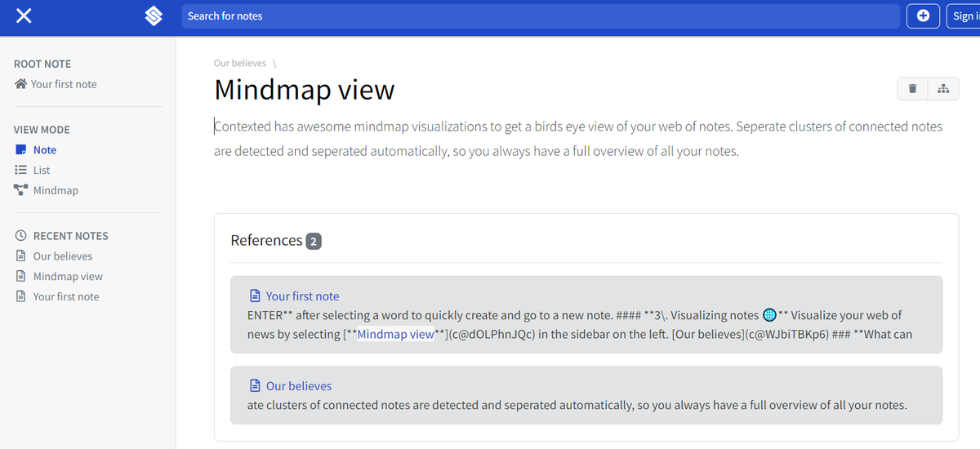Open Our believes breadcrumb link
Screen dimensions: 980x449
click(240, 63)
